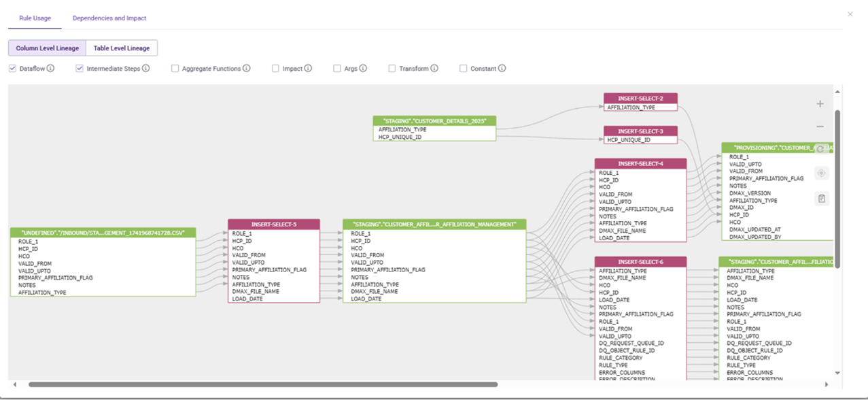868x400 pixels.
Task: Click the horizontal scrollbar thumb
Action: point(262,384)
